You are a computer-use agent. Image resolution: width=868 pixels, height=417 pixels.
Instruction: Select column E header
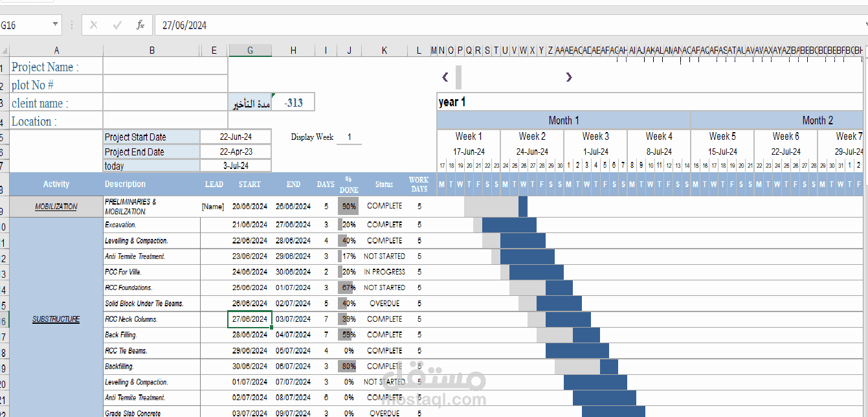pos(214,51)
